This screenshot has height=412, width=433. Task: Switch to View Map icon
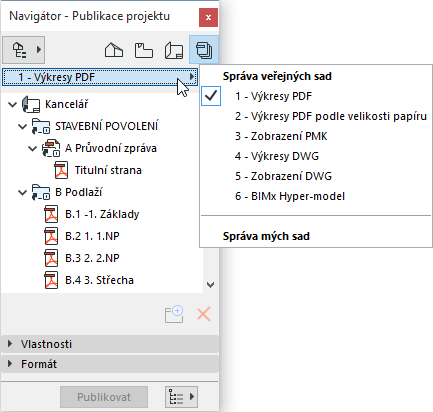[x=144, y=50]
